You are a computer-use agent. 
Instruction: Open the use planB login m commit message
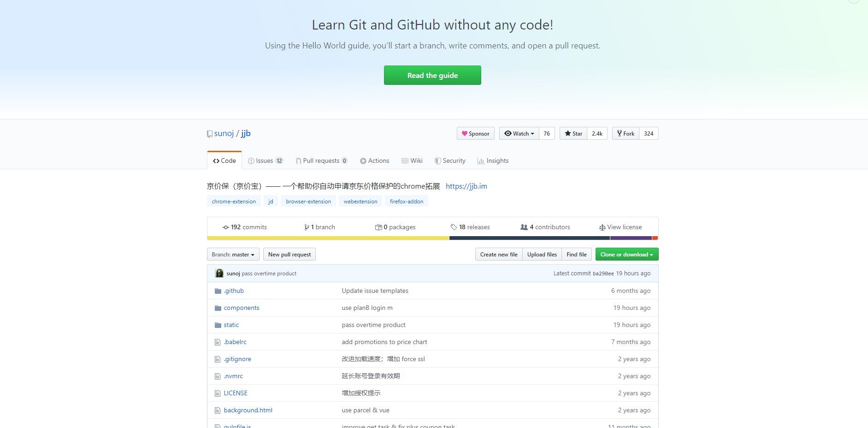367,308
